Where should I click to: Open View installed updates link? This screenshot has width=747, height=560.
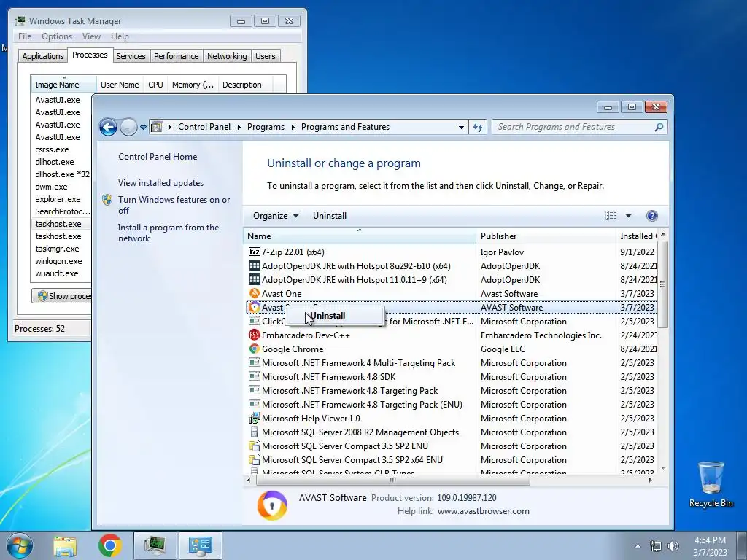pos(160,183)
